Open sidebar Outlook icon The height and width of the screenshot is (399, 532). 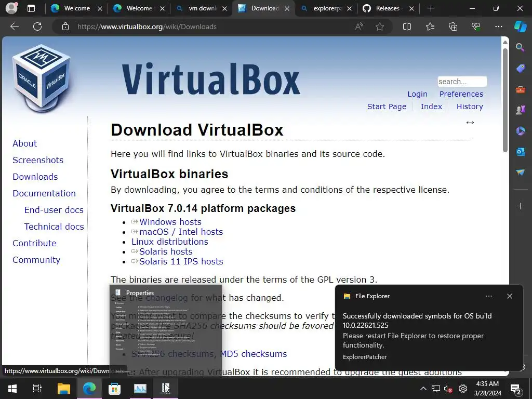pyautogui.click(x=520, y=151)
